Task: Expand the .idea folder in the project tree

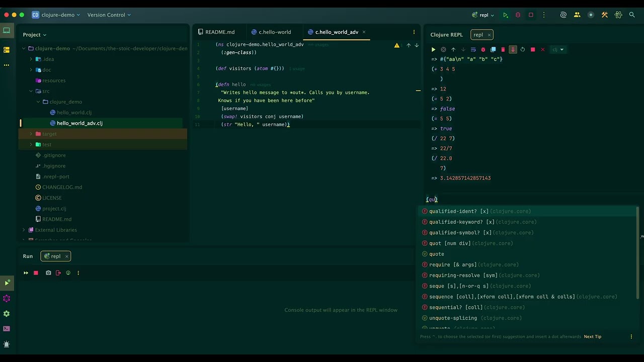Action: coord(31,59)
